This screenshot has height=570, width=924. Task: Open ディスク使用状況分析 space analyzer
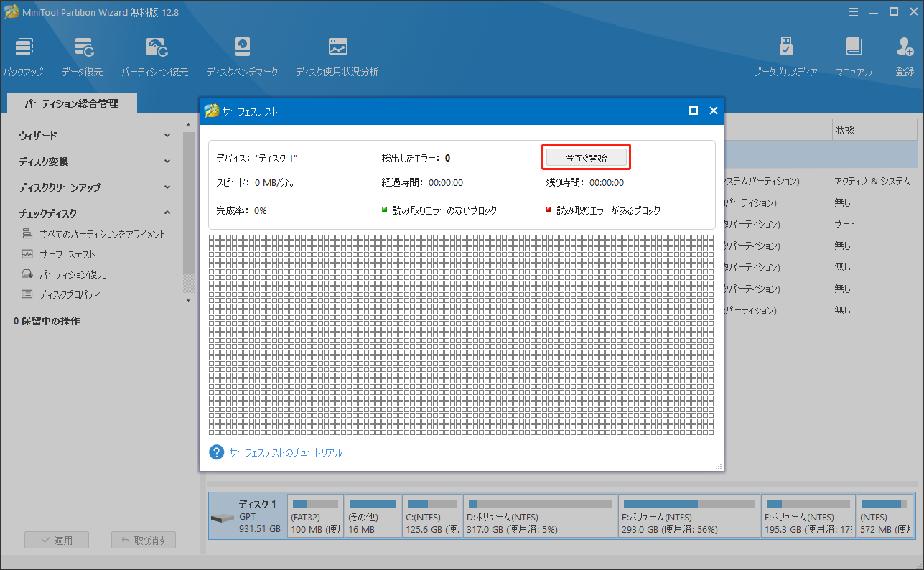tap(337, 57)
